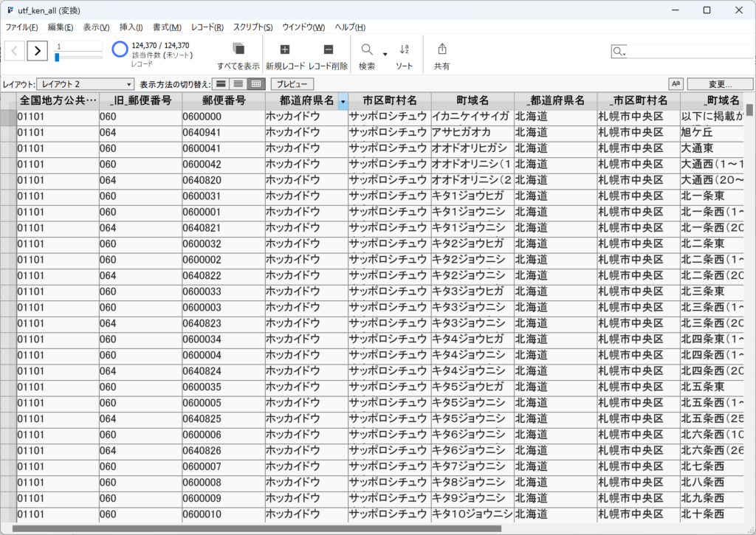This screenshot has height=535, width=756.
Task: Click the found-count pie circle icon
Action: point(120,49)
